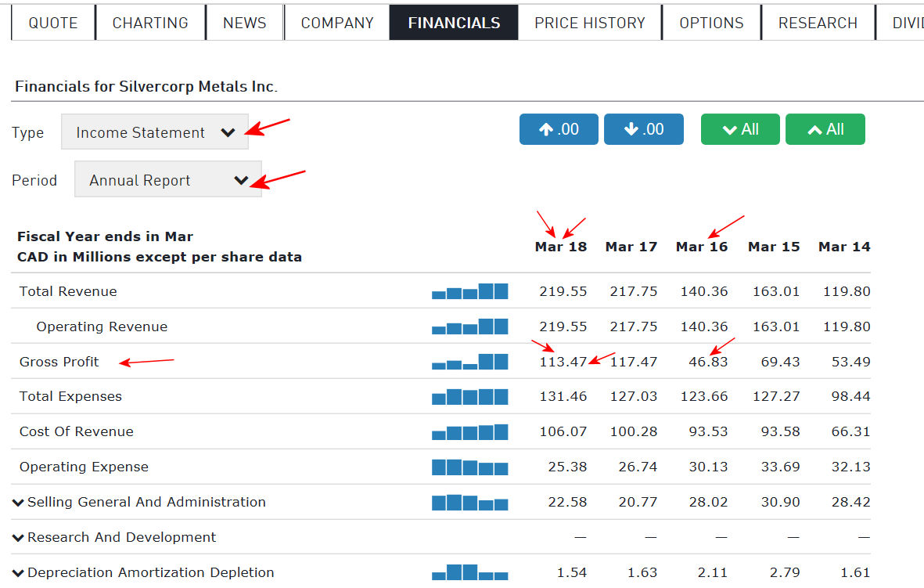Click the increase decimals .00 button

coord(559,129)
